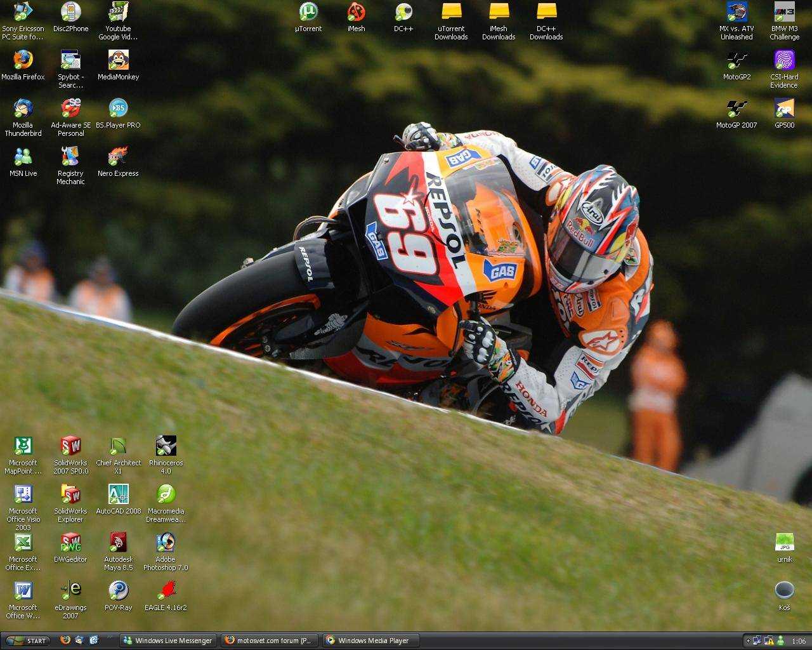The width and height of the screenshot is (812, 650).
Task: Select the DWGeditor desktop icon
Action: [x=70, y=548]
